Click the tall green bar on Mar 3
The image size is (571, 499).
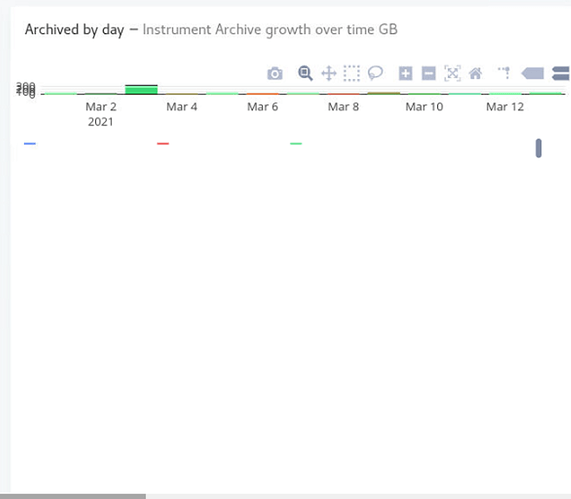tap(141, 90)
